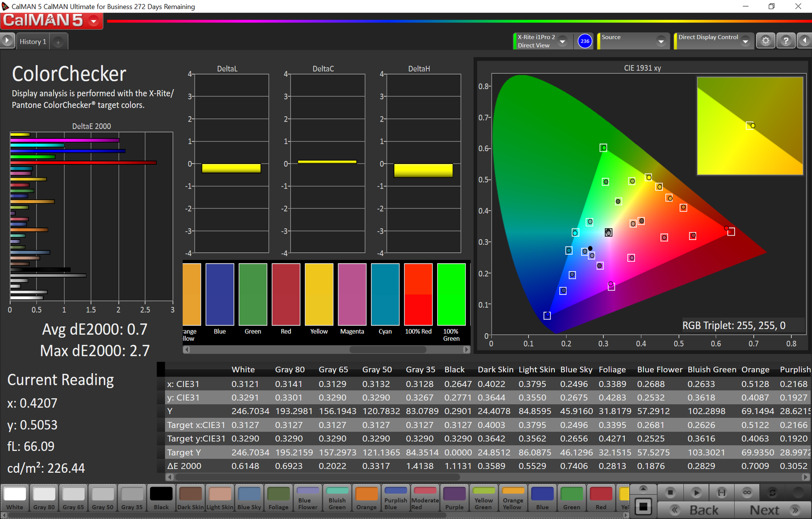The width and height of the screenshot is (812, 519).
Task: Click the large black pattern square icon
Action: pyautogui.click(x=643, y=506)
